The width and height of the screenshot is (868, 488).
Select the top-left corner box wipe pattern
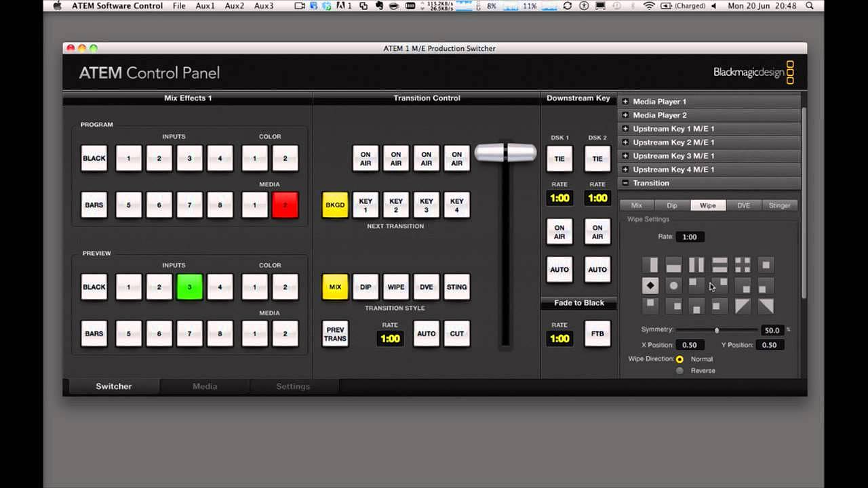(696, 286)
